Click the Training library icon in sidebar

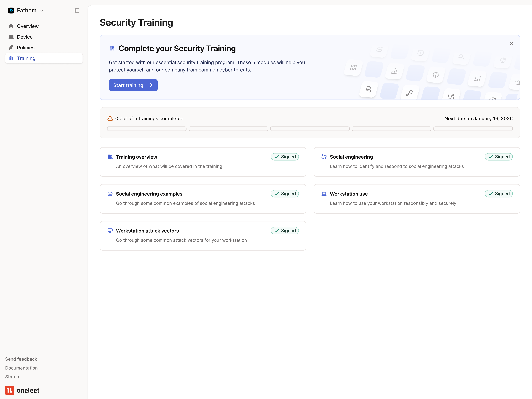[x=11, y=58]
